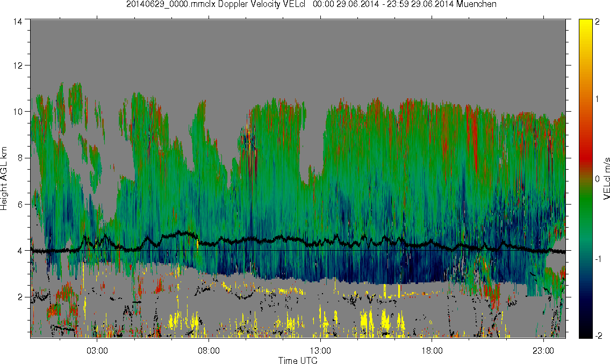Select the '18:00' time axis label

click(432, 351)
